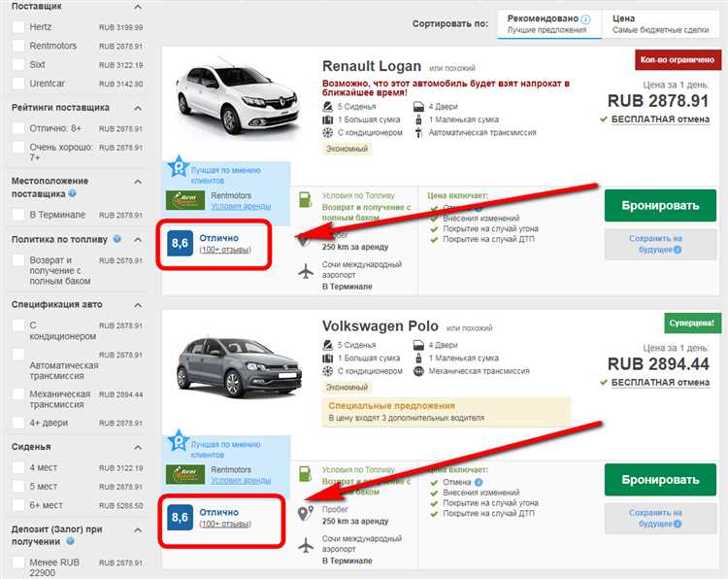This screenshot has width=728, height=579.
Task: Collapse 'Местоположение поставщика' section chevron
Action: pyautogui.click(x=138, y=182)
